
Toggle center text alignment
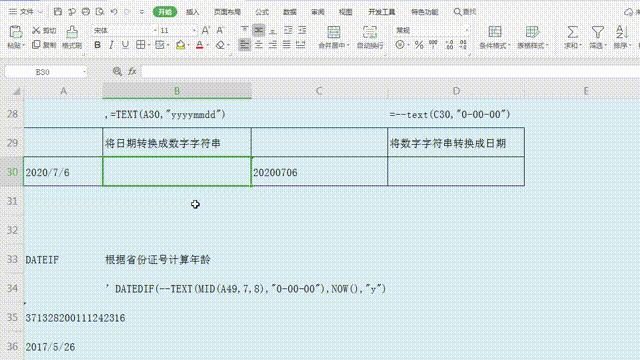point(259,45)
